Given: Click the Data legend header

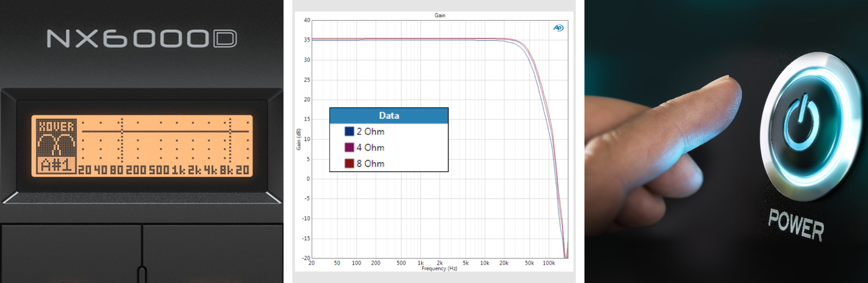Looking at the screenshot, I should [389, 116].
